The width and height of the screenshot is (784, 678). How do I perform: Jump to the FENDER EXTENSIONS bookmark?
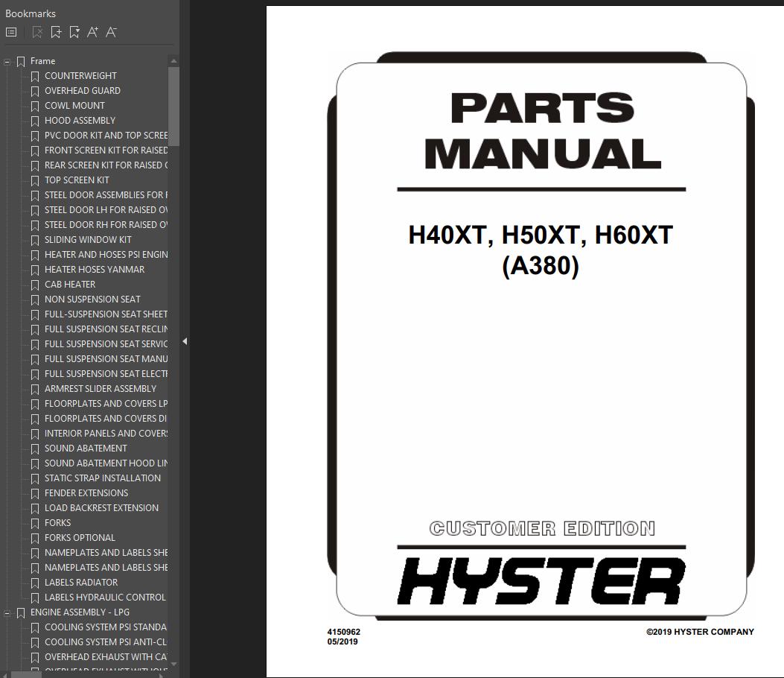click(x=86, y=493)
